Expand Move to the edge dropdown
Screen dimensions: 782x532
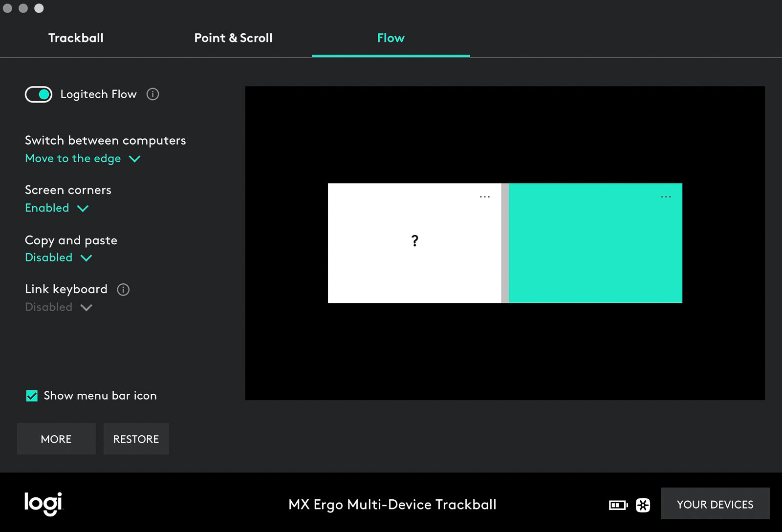pyautogui.click(x=83, y=159)
